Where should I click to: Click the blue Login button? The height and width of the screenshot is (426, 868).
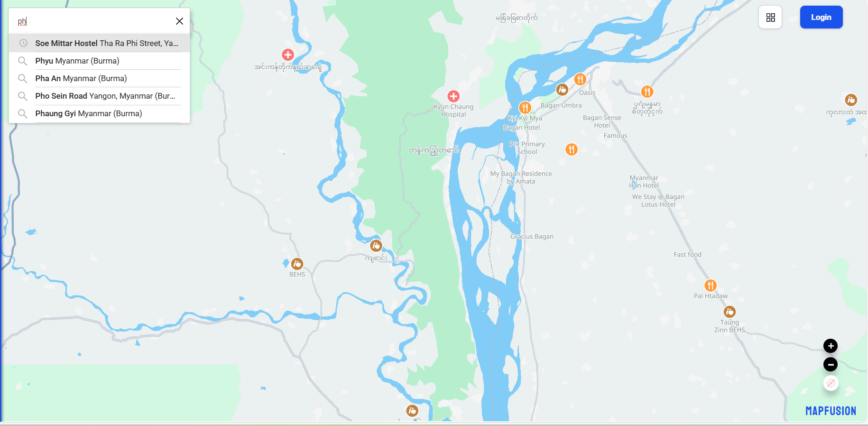821,17
